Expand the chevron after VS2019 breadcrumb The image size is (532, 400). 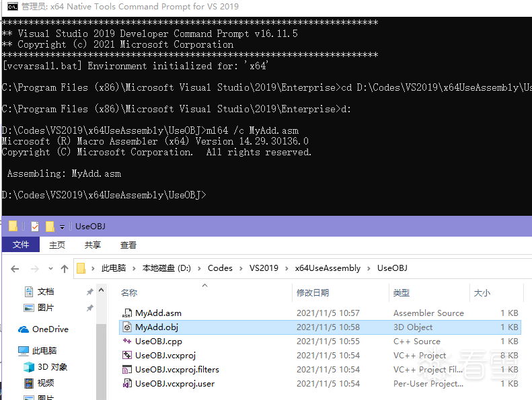pos(287,268)
